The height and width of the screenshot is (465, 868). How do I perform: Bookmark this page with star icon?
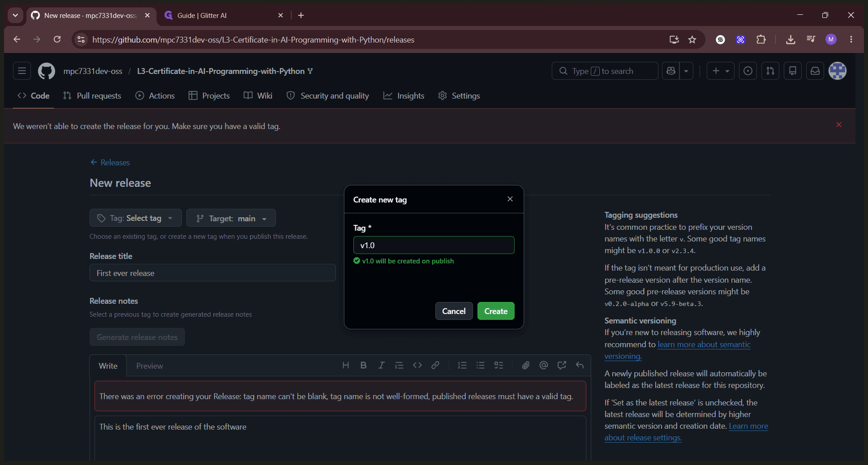(x=692, y=39)
